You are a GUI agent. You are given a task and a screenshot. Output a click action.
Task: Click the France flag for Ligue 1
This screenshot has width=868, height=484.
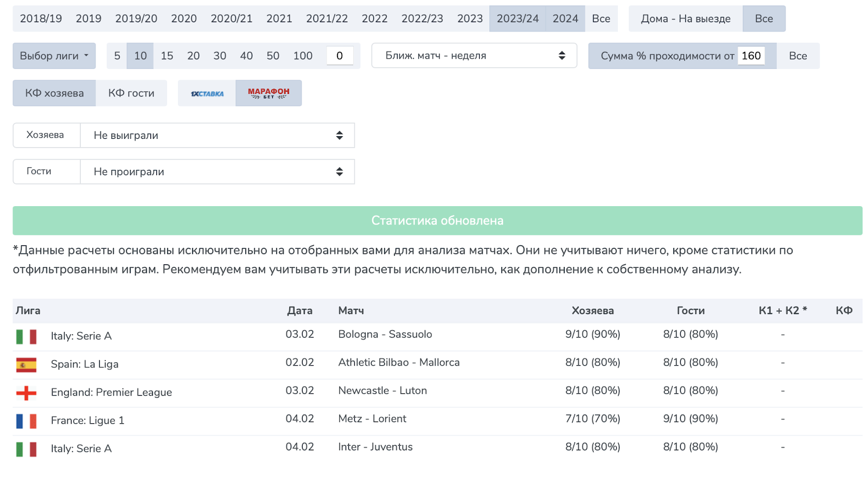26,422
